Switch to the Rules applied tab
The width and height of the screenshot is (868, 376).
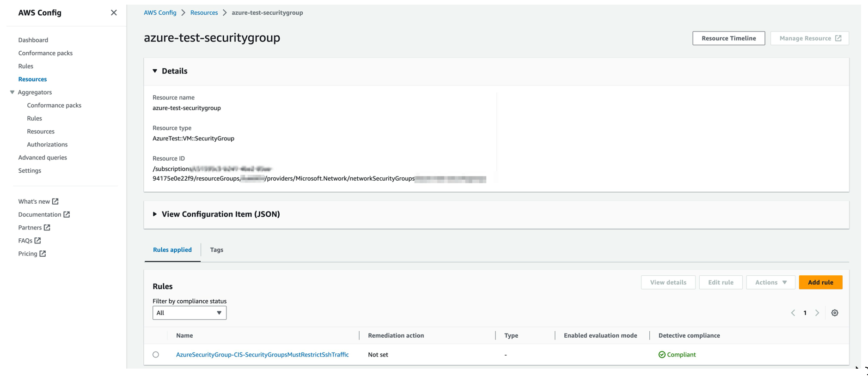pos(172,249)
